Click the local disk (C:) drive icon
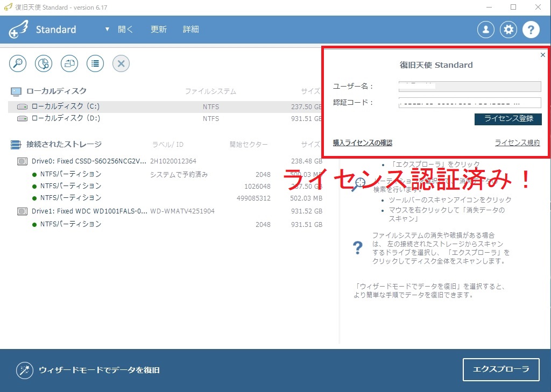The width and height of the screenshot is (551, 392). click(22, 106)
